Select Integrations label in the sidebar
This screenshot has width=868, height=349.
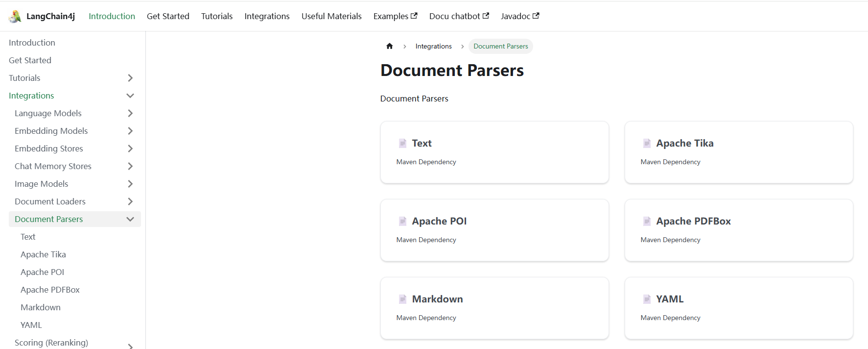[31, 96]
